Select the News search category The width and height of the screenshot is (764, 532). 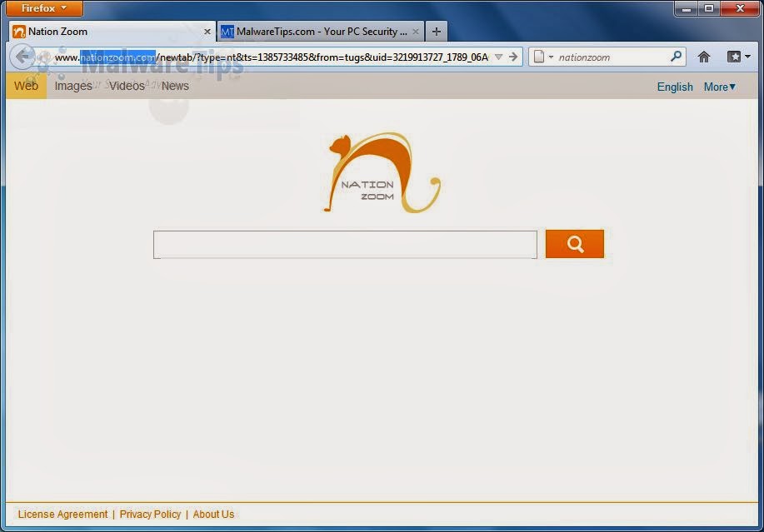[x=175, y=86]
